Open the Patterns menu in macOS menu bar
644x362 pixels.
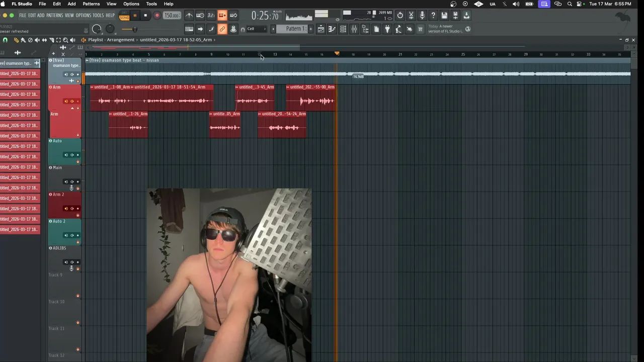click(x=91, y=4)
